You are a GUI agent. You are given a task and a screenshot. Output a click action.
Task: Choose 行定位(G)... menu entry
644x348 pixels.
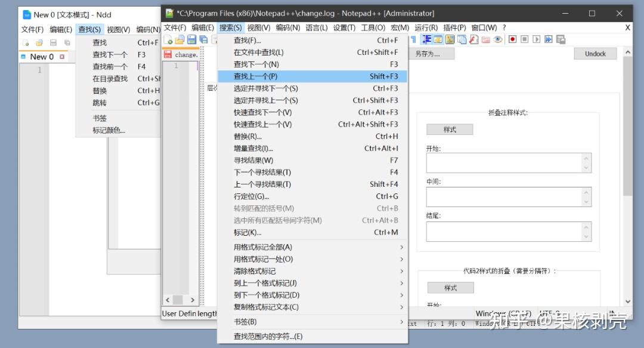point(312,196)
